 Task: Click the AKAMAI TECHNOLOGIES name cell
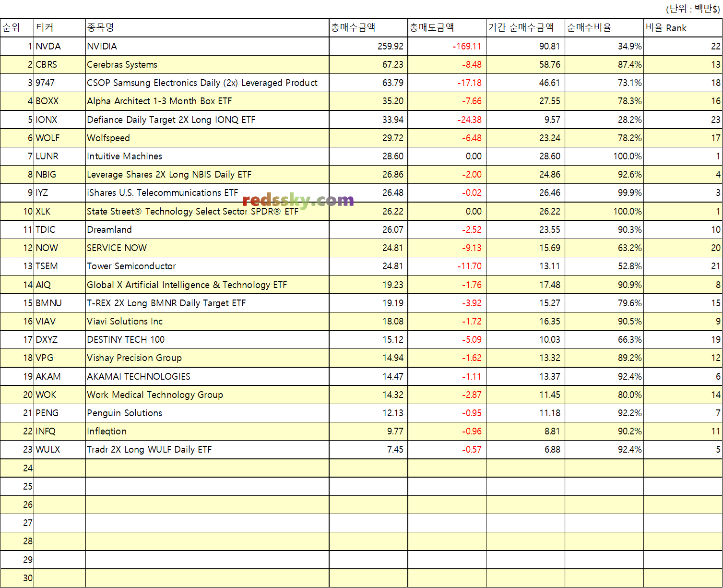click(207, 376)
